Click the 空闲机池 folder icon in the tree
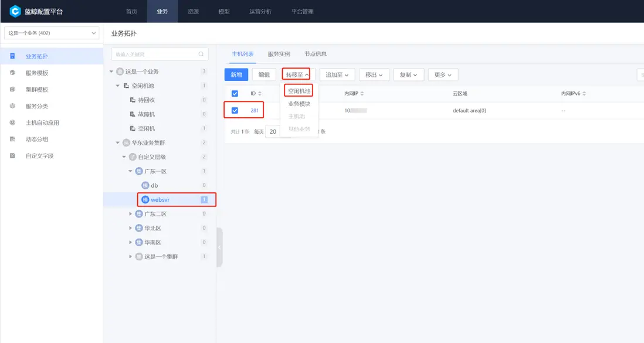The image size is (644, 343). coord(127,86)
